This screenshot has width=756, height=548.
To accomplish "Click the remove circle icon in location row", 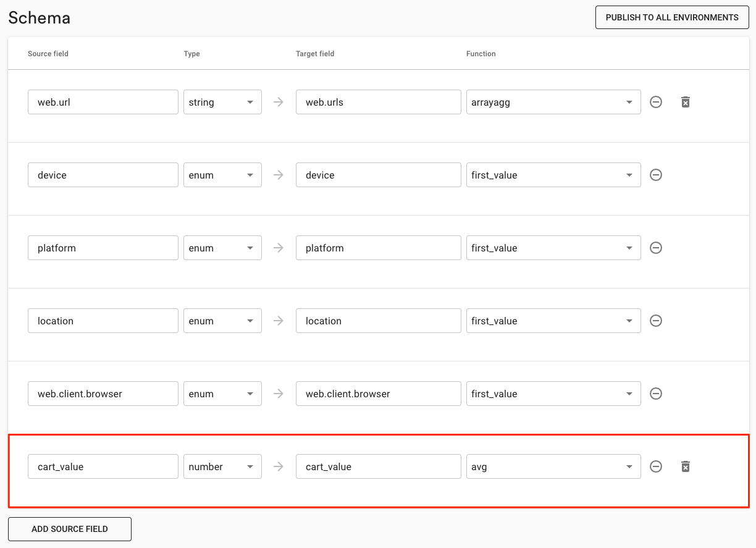I will pyautogui.click(x=656, y=321).
